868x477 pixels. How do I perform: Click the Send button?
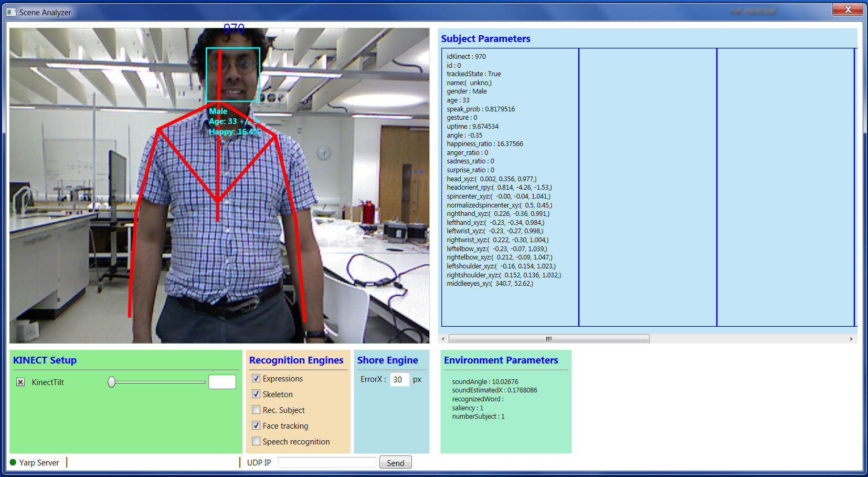coord(395,462)
